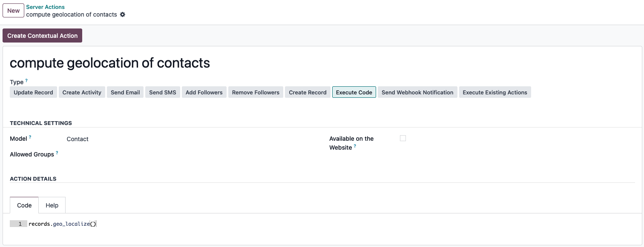Click the Model help question mark
Viewport: 644px width, 247px height.
point(30,137)
